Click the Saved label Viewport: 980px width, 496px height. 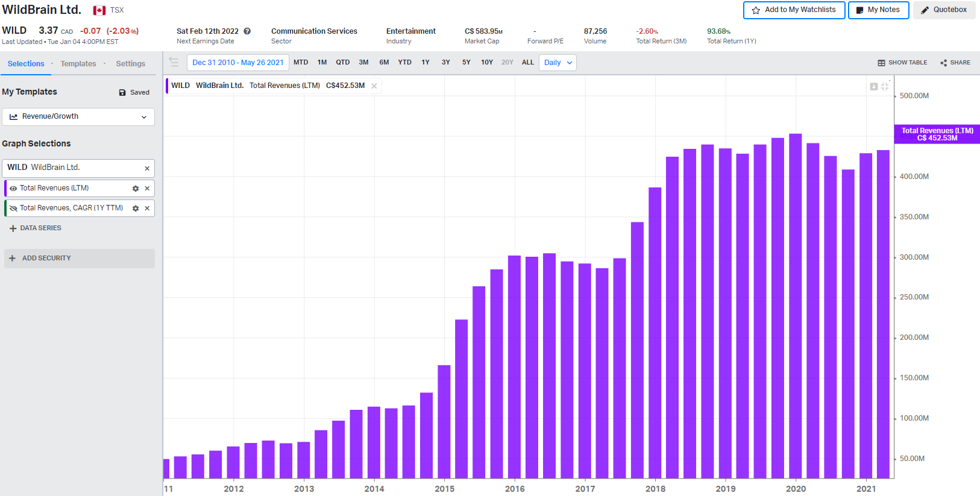(x=140, y=93)
